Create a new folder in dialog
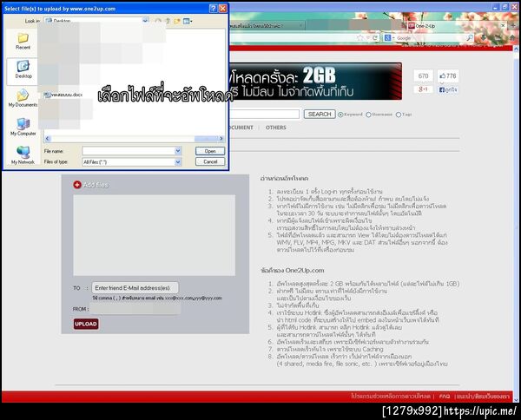This screenshot has height=420, width=521. [x=177, y=21]
